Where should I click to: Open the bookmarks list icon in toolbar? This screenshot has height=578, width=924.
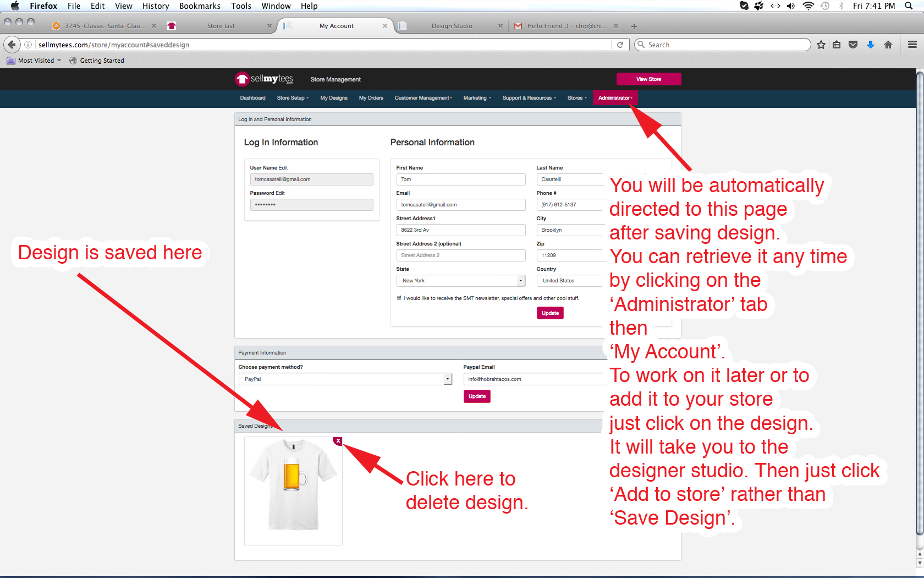pos(837,45)
